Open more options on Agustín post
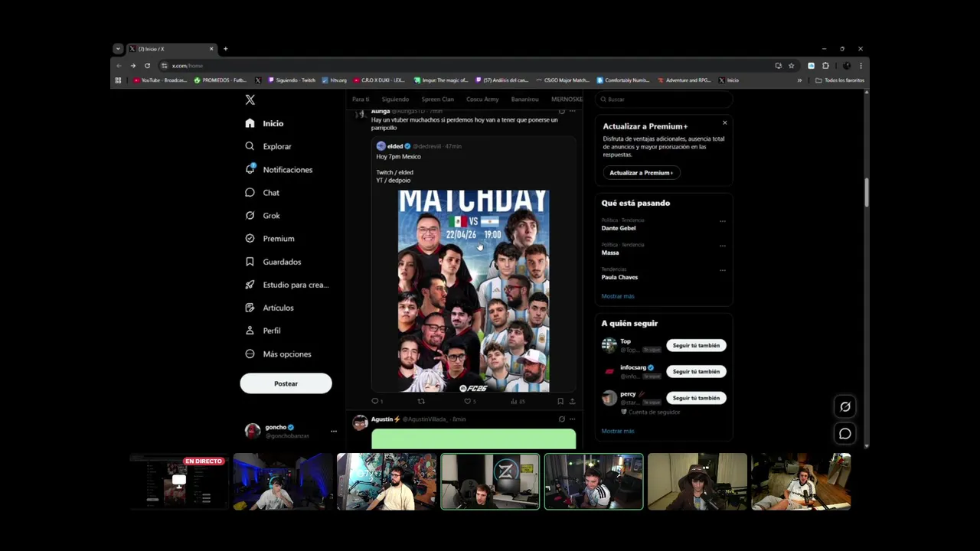 (572, 419)
